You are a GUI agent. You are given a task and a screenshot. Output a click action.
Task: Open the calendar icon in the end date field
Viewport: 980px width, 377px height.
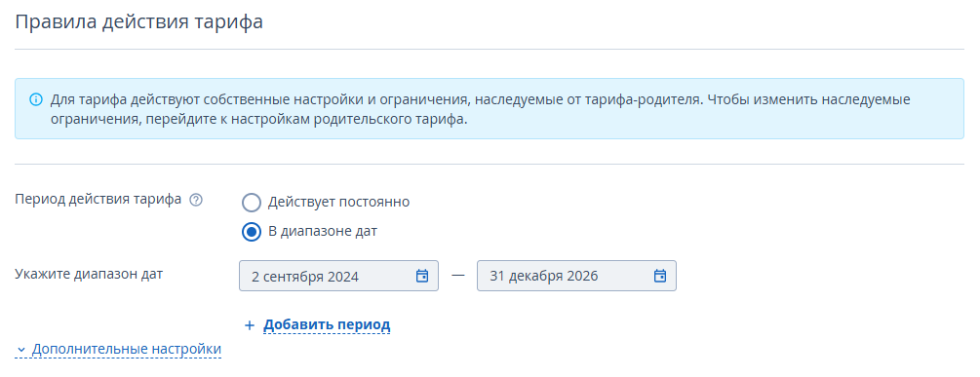click(660, 276)
